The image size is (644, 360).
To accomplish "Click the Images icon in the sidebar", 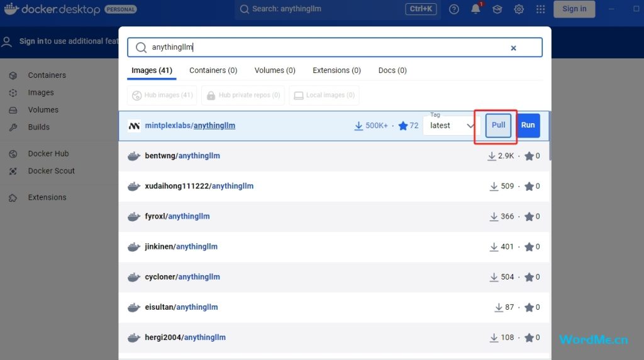I will (13, 93).
